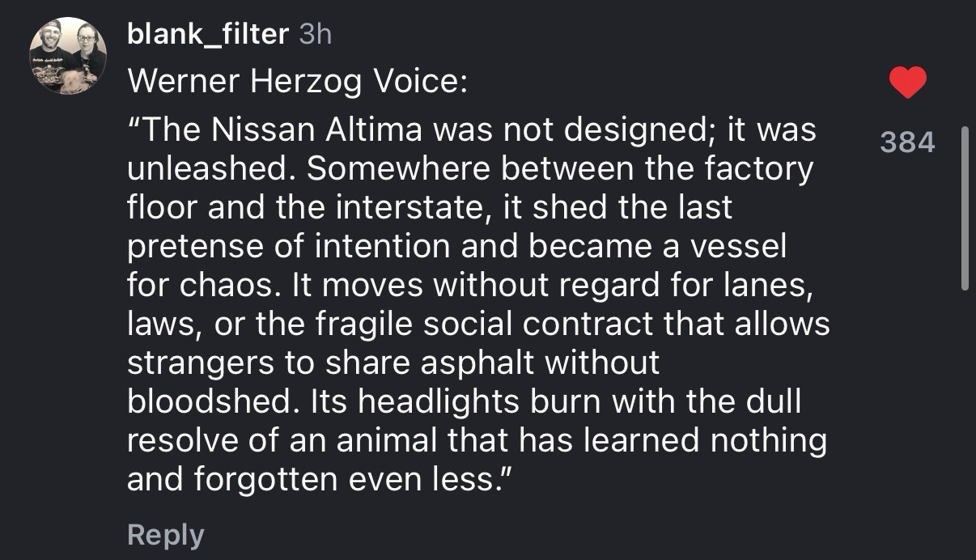Reply to blank_filter's comment

point(166,535)
